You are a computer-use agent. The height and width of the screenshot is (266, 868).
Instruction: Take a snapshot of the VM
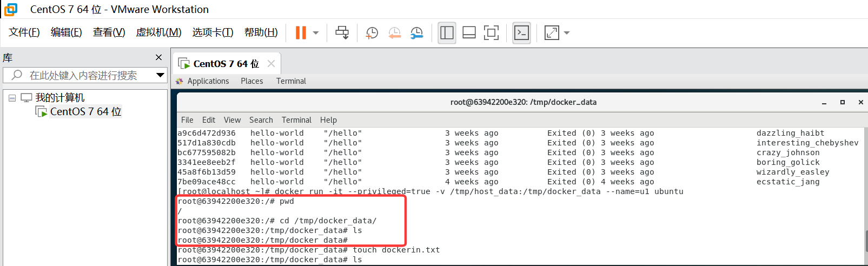pyautogui.click(x=372, y=33)
